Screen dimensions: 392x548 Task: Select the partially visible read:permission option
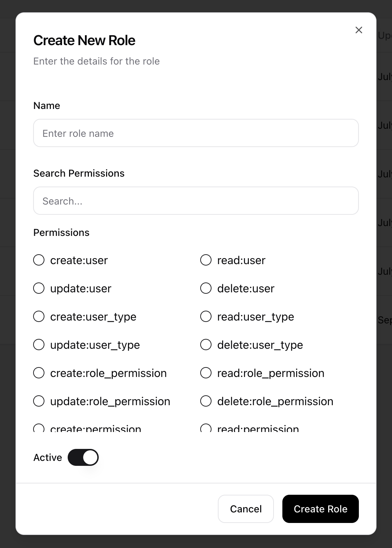tap(206, 428)
